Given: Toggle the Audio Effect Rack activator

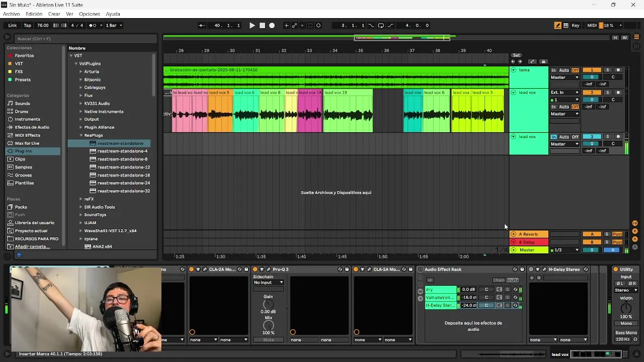Looking at the screenshot, I should (420, 269).
